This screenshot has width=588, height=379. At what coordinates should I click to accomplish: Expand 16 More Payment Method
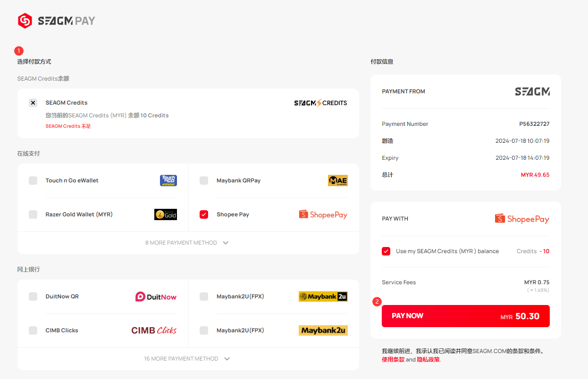pos(188,359)
